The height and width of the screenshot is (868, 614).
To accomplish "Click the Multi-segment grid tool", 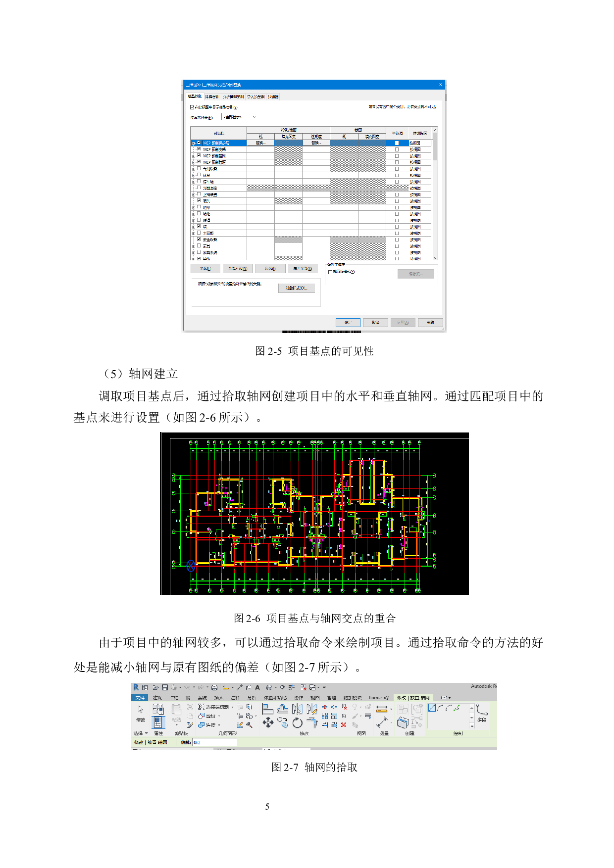I will [x=482, y=713].
